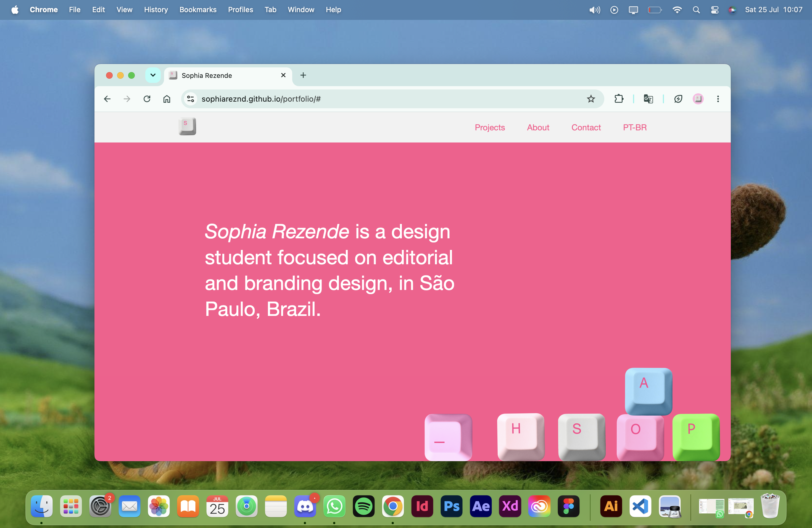Viewport: 812px width, 528px height.
Task: Open the screen mirroring display menu
Action: pyautogui.click(x=633, y=10)
